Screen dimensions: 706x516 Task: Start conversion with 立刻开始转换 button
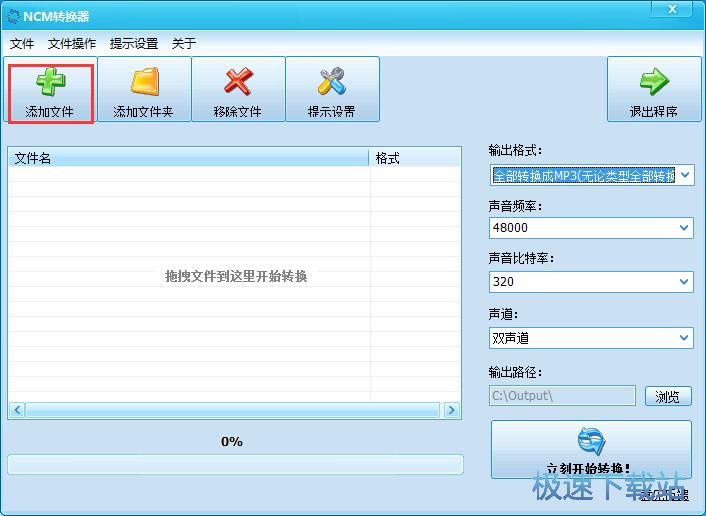coord(591,449)
